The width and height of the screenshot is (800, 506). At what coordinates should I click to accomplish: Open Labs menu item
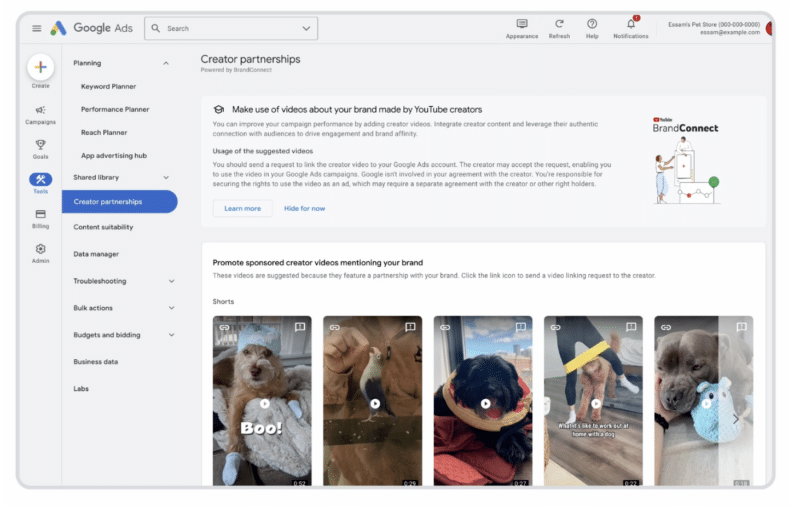coord(81,389)
